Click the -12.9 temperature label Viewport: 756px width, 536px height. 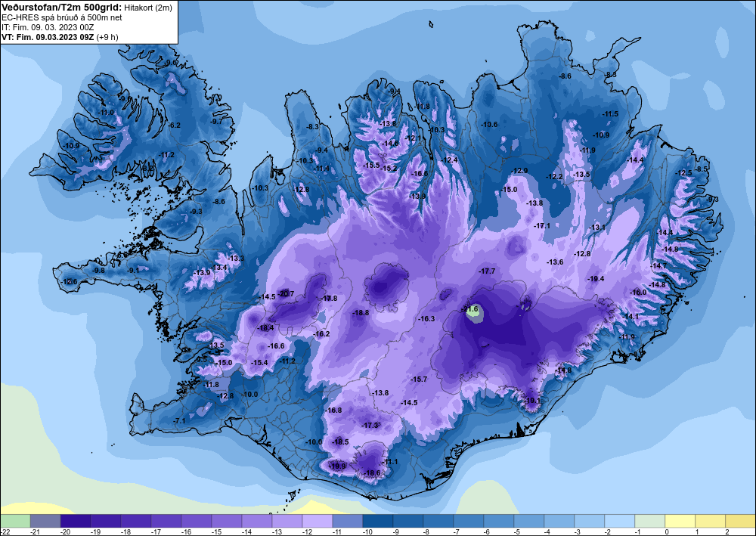pos(520,171)
